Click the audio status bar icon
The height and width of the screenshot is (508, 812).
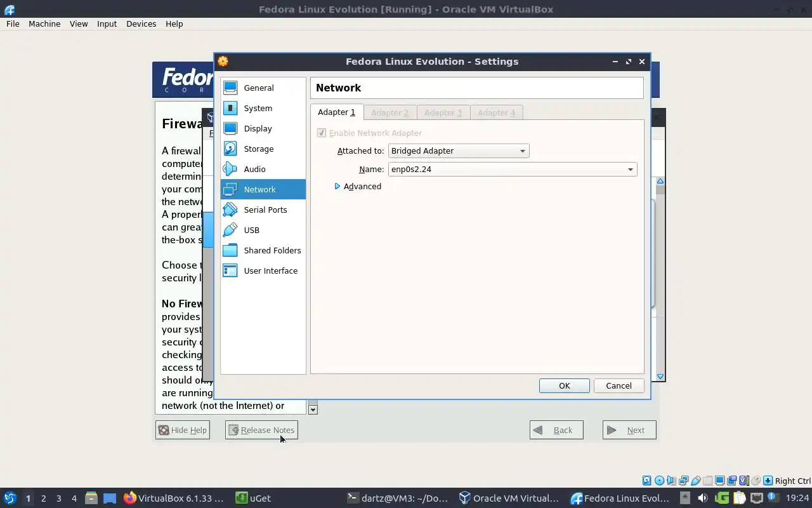[671, 481]
